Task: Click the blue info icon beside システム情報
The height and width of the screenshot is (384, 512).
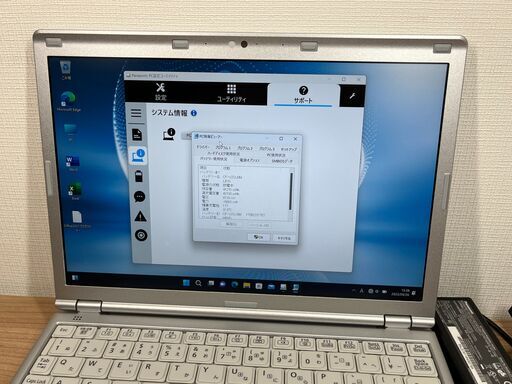Action: click(x=194, y=113)
